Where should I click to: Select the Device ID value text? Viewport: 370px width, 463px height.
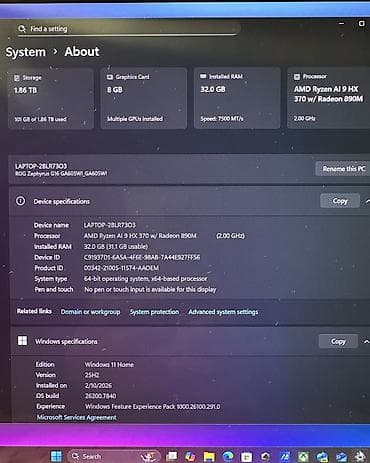click(142, 257)
